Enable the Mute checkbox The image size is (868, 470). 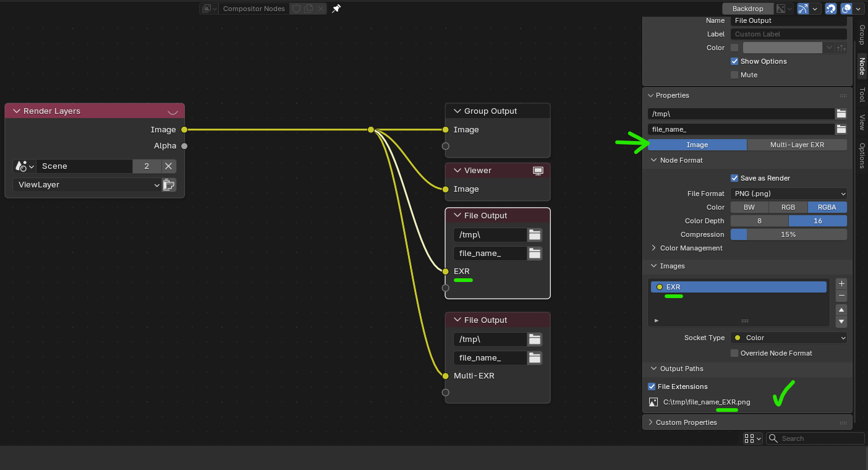point(734,75)
